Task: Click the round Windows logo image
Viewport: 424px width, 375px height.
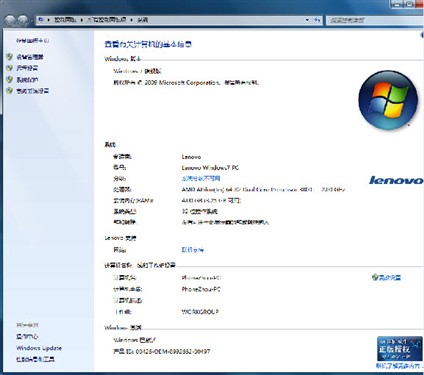Action: [388, 100]
